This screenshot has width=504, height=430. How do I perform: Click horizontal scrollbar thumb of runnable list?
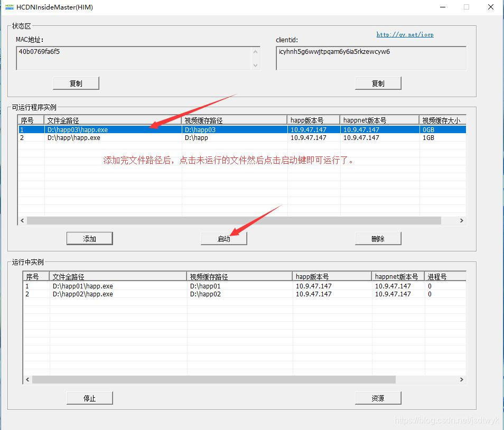click(234, 220)
